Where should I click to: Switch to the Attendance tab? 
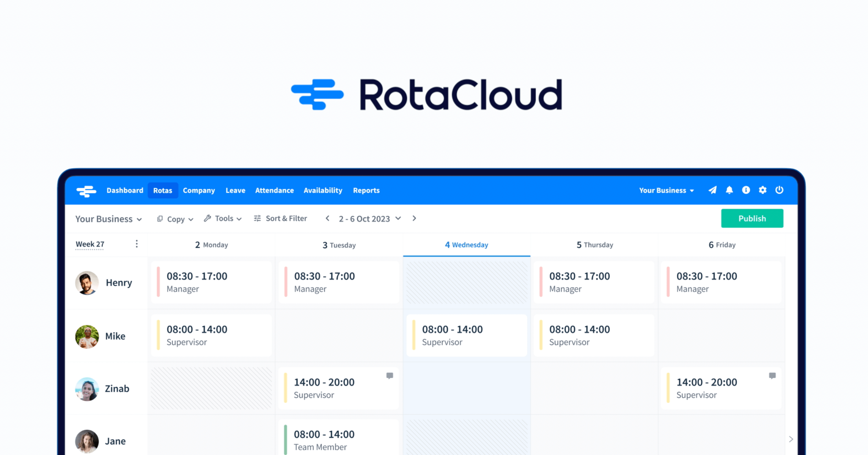tap(274, 191)
